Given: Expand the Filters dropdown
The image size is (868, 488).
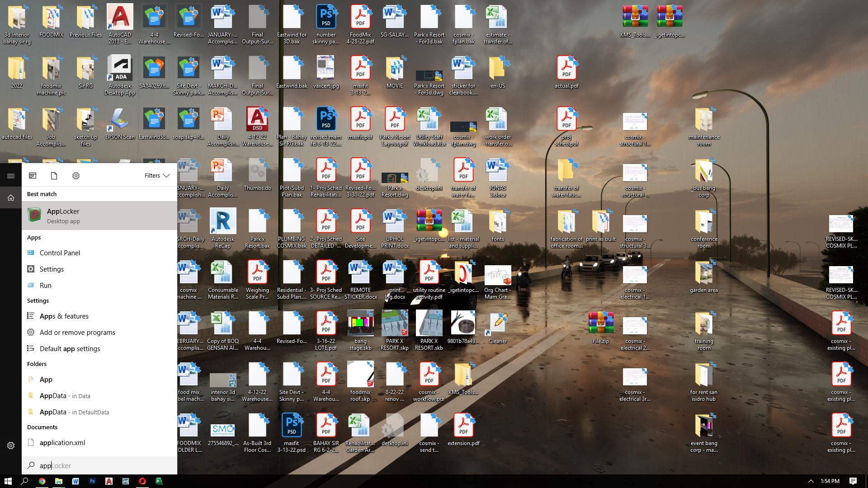Looking at the screenshot, I should [x=157, y=176].
